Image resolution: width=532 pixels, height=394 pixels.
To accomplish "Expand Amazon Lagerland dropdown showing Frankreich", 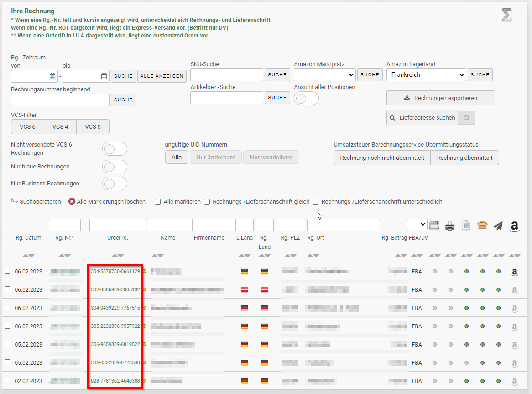I will tap(426, 75).
